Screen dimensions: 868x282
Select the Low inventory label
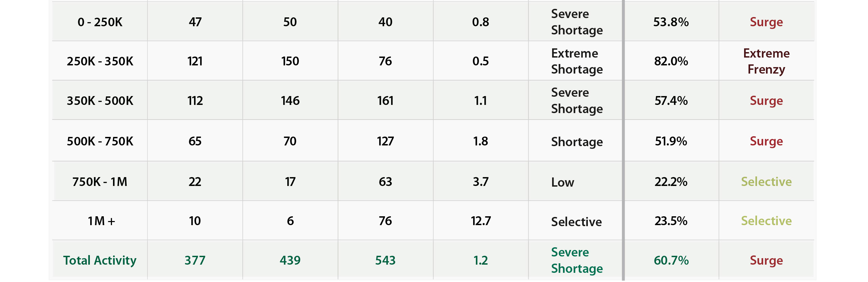pos(563,182)
